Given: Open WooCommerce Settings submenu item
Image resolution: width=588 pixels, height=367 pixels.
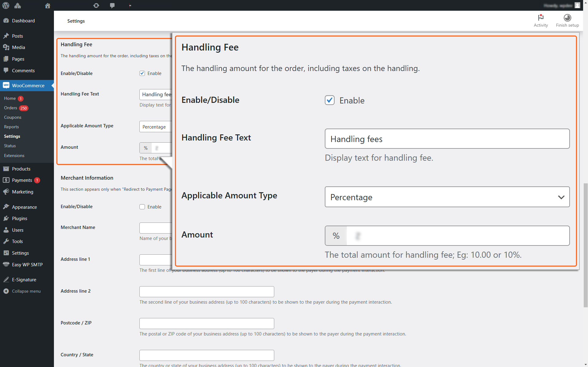Looking at the screenshot, I should coord(12,136).
